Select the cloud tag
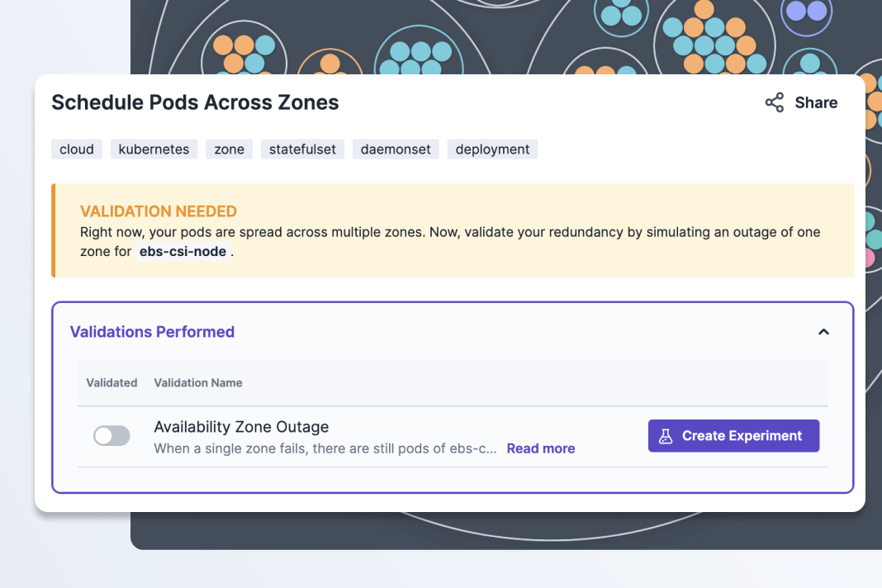Screen dimensions: 882x588 point(77,149)
